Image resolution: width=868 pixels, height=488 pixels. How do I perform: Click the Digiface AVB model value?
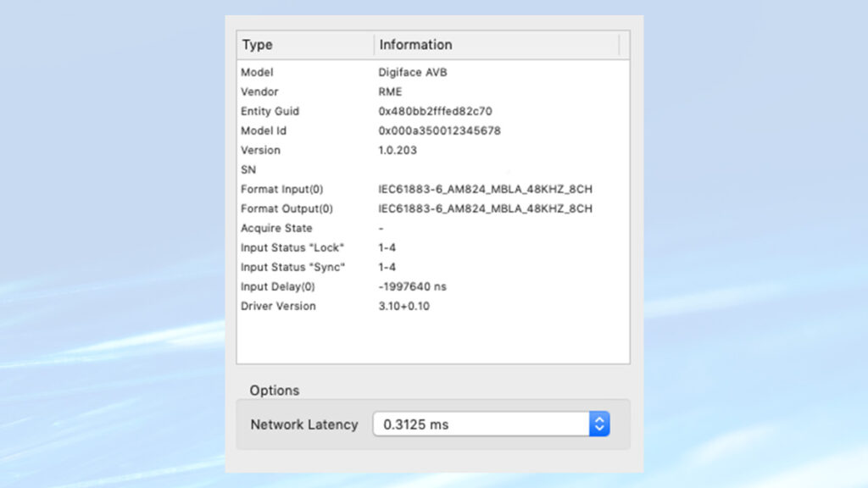click(x=413, y=73)
